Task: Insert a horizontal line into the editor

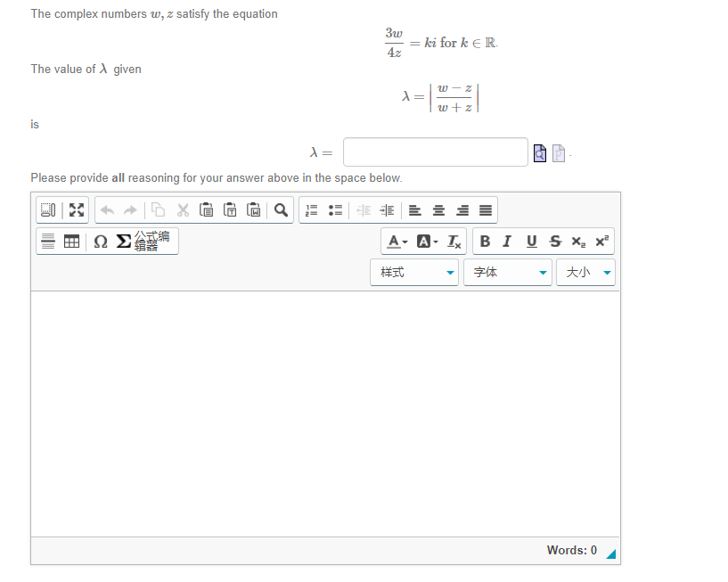Action: 47,242
